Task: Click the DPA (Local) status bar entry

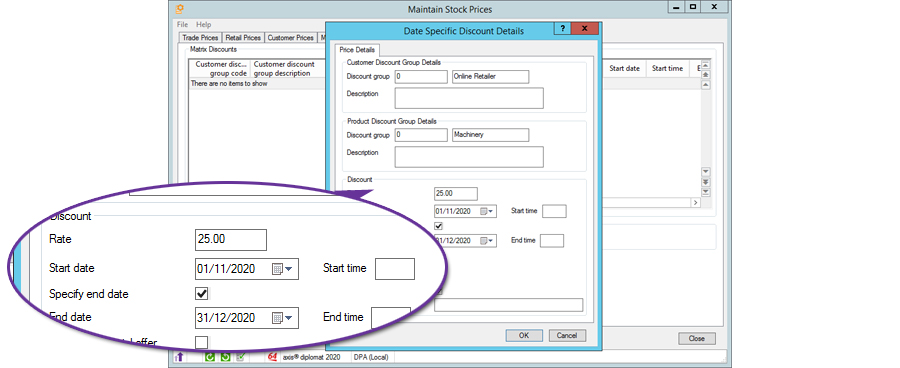Action: [x=371, y=357]
